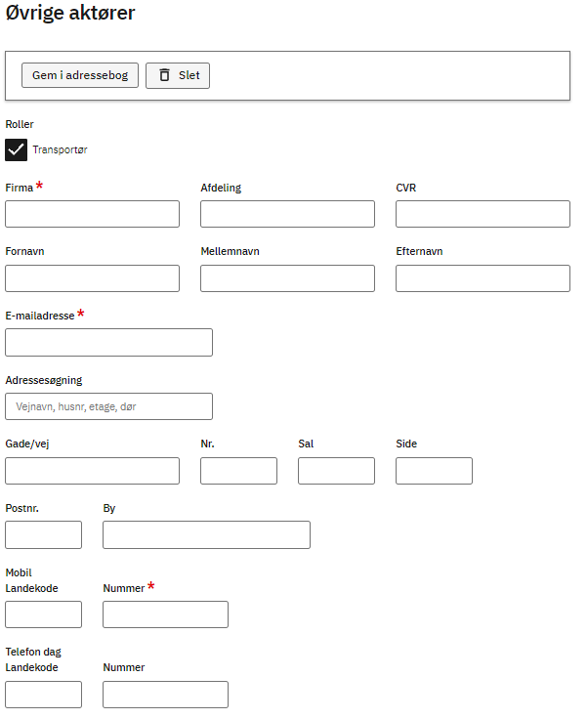Select the CVR input field
The image size is (588, 719).
(483, 214)
